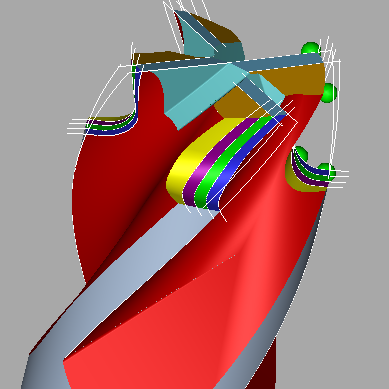The height and width of the screenshot is (389, 389).
Task: Pick the green sphere above the right notch
Action: point(301,154)
